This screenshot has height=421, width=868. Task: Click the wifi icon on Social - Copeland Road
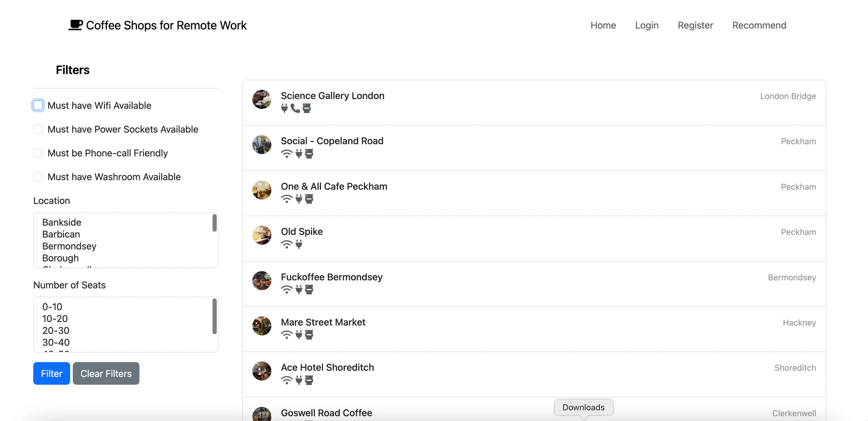tap(286, 153)
